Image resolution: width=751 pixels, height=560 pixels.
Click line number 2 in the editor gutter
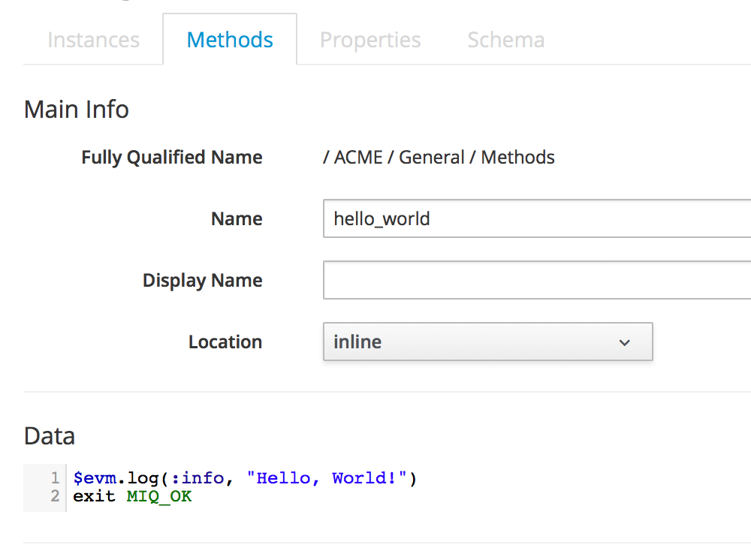tap(55, 496)
